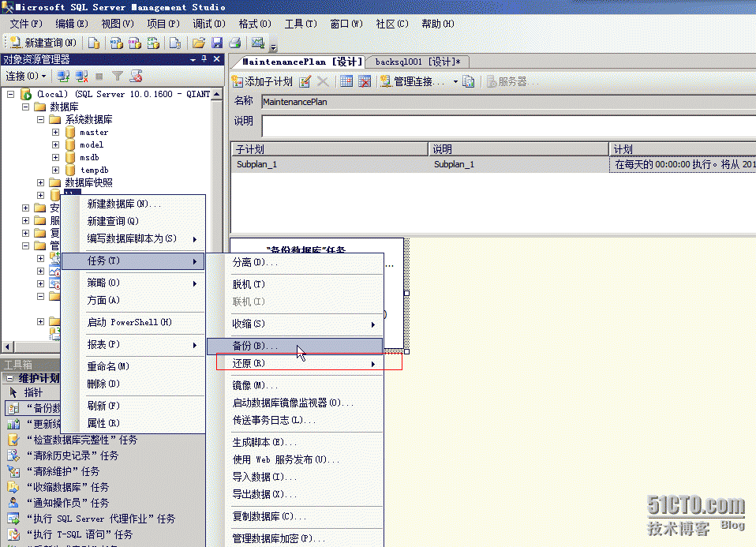Open the 文件(F) menu

[26, 24]
